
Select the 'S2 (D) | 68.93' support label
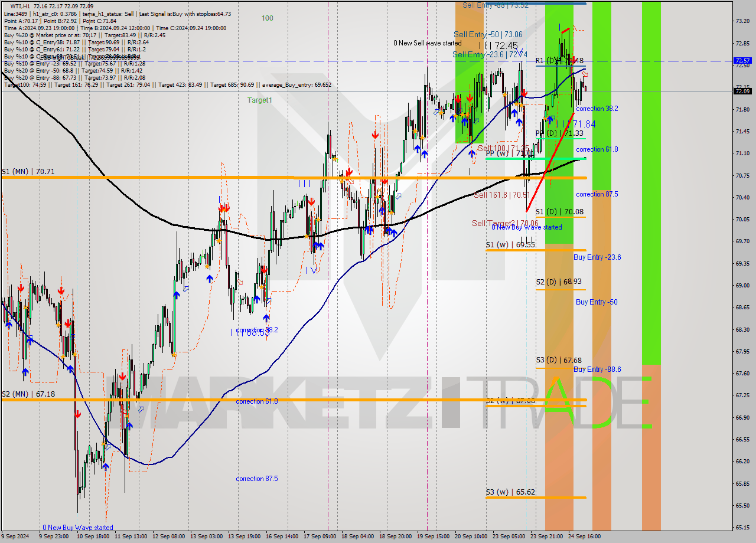coord(559,282)
